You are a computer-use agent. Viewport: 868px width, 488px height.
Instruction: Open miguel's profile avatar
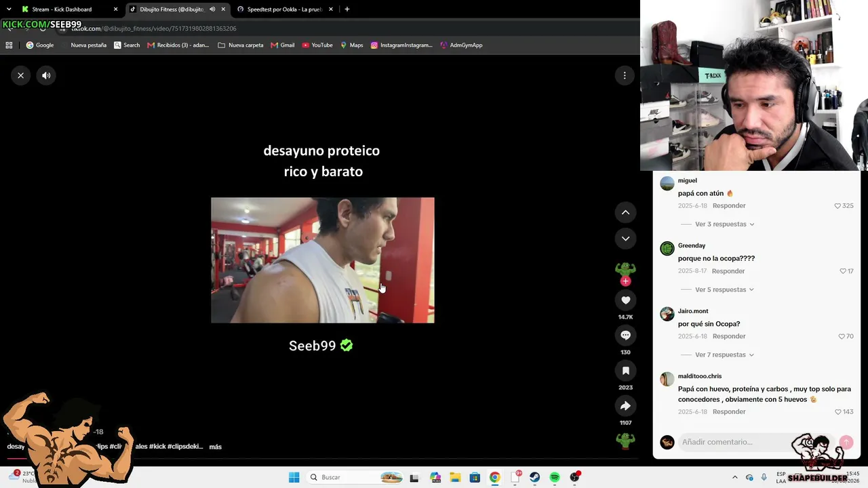(667, 184)
